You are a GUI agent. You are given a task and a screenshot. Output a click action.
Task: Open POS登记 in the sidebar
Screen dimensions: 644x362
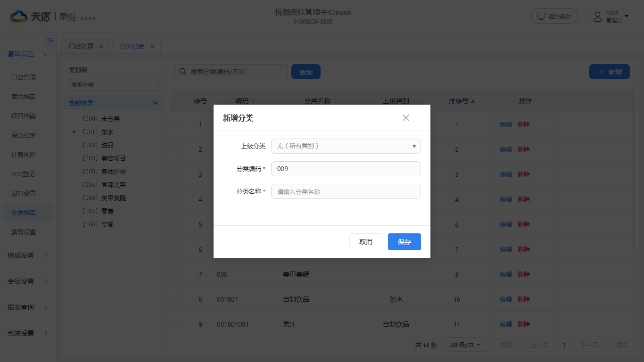click(24, 174)
